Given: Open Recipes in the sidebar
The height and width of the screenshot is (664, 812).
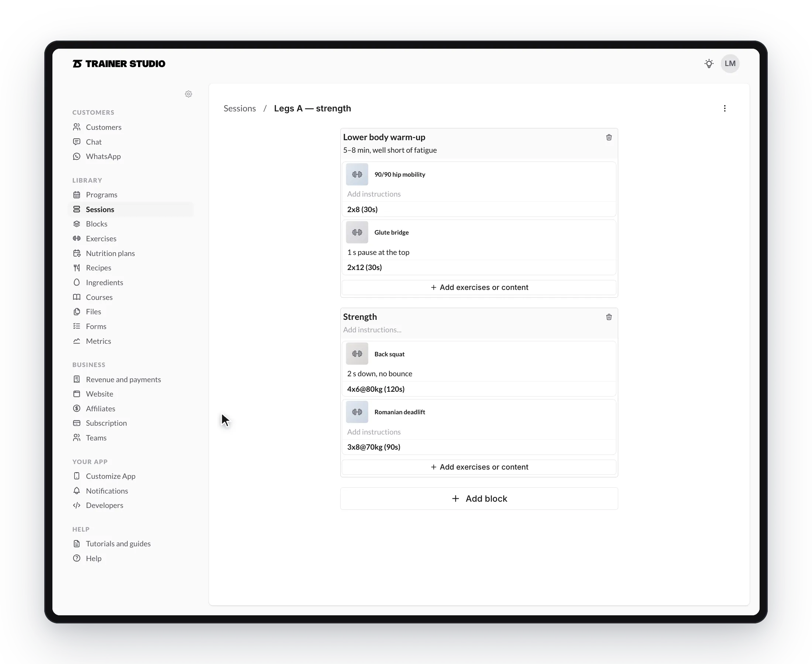Looking at the screenshot, I should point(131,268).
